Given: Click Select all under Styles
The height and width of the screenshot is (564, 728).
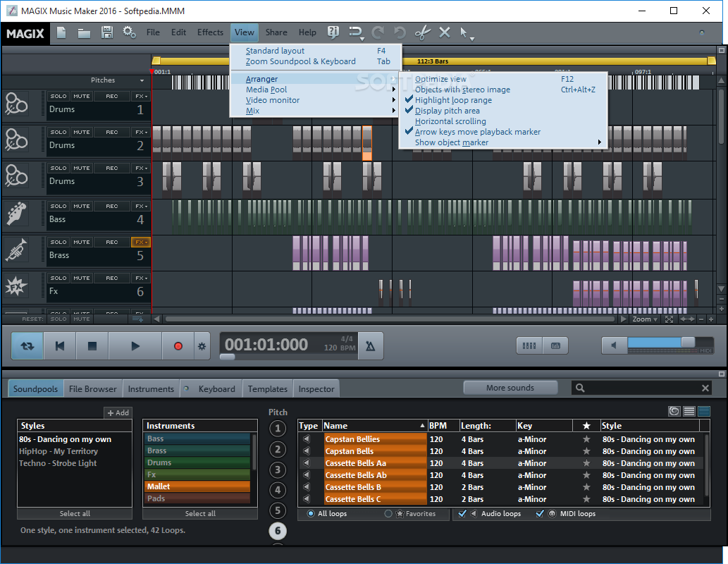Looking at the screenshot, I should pos(75,513).
